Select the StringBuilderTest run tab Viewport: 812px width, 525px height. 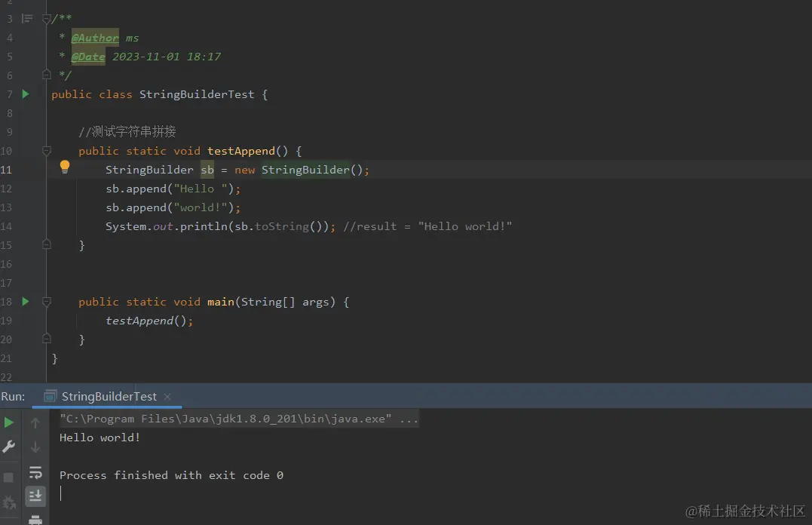[109, 397]
